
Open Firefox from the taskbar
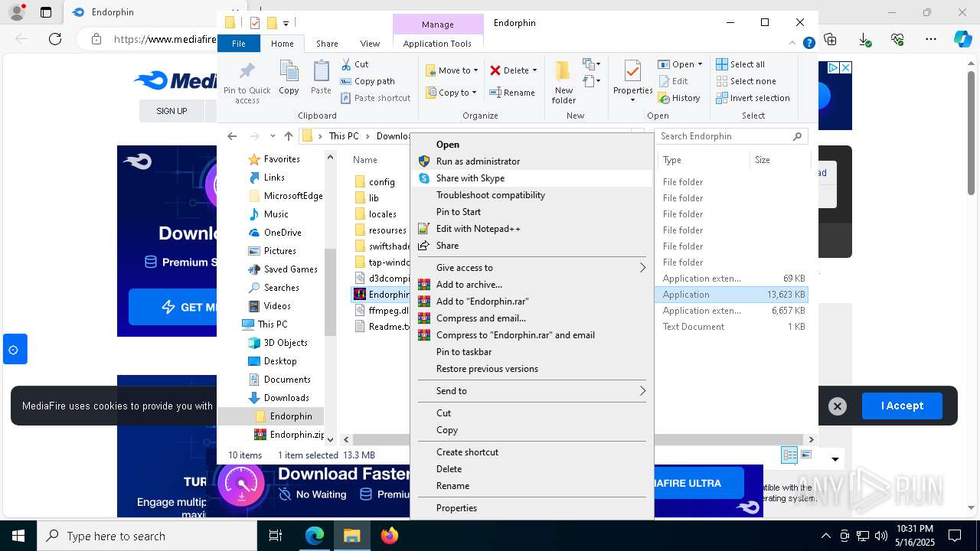390,536
